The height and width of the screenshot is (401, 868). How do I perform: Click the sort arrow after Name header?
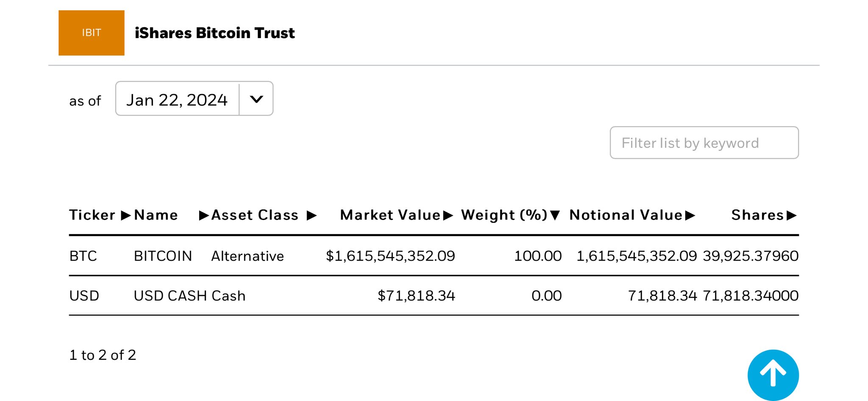pyautogui.click(x=204, y=215)
